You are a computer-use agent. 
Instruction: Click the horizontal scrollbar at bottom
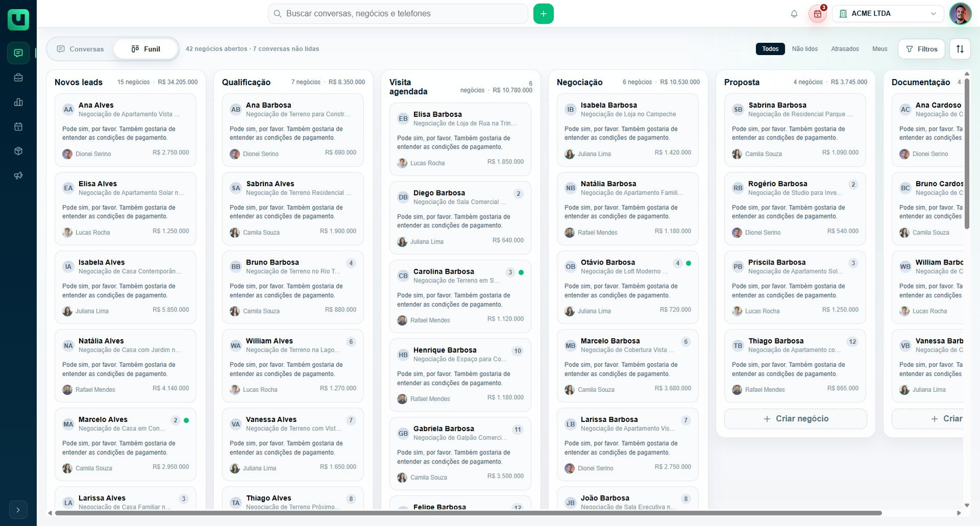(469, 513)
